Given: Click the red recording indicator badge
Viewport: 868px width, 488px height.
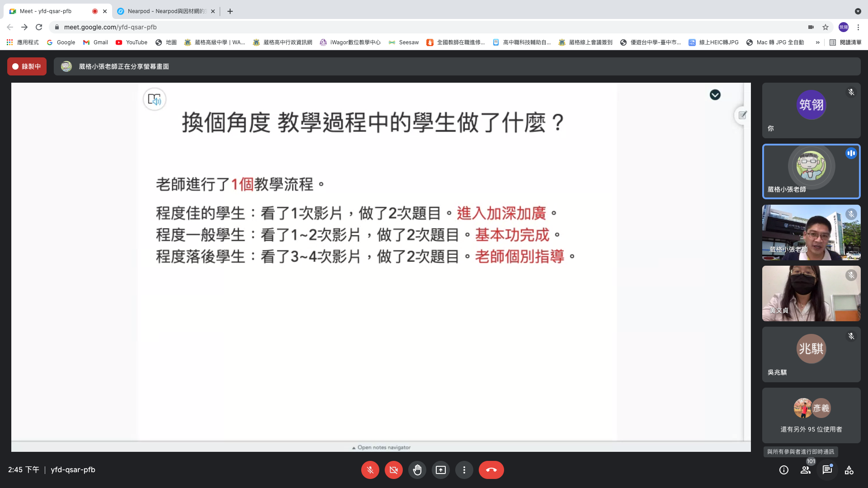Looking at the screenshot, I should coord(27,66).
